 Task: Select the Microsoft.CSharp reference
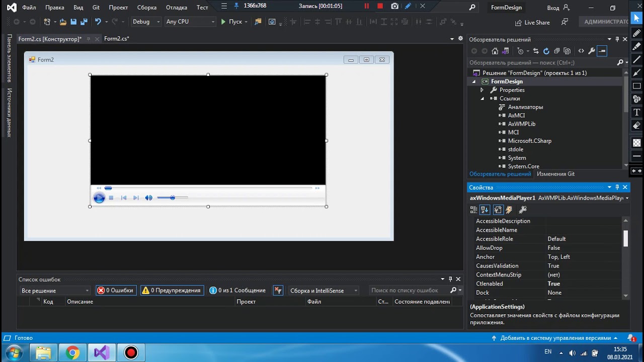tap(530, 141)
